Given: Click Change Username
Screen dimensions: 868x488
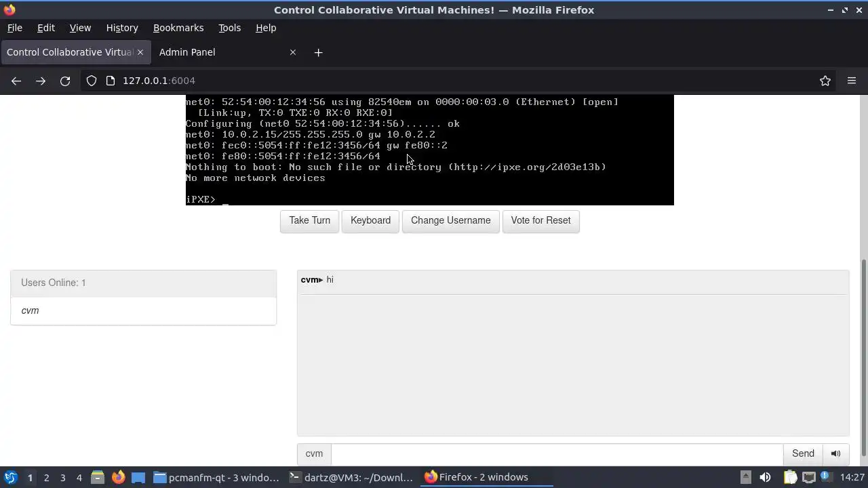Looking at the screenshot, I should tap(451, 221).
